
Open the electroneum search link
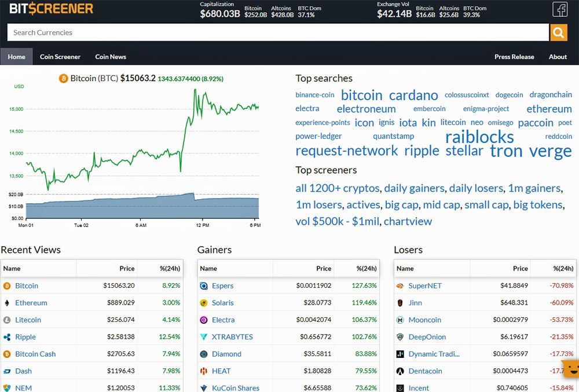pos(367,109)
